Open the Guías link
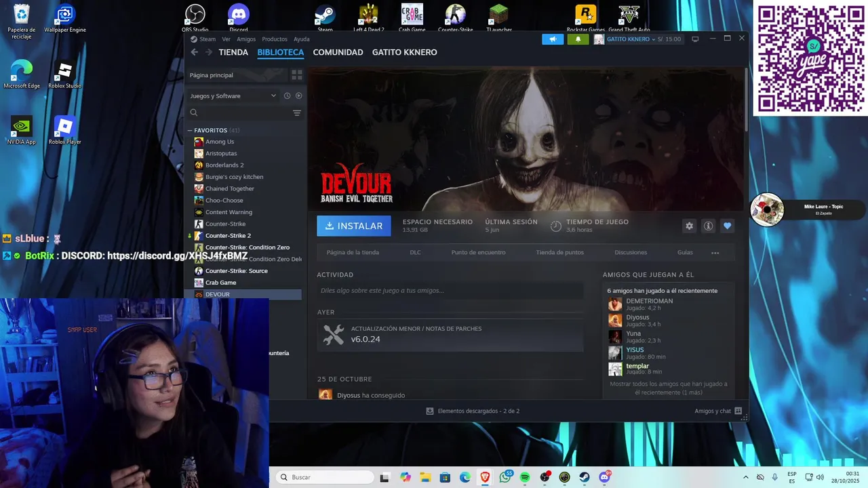This screenshot has width=868, height=488. pyautogui.click(x=685, y=252)
